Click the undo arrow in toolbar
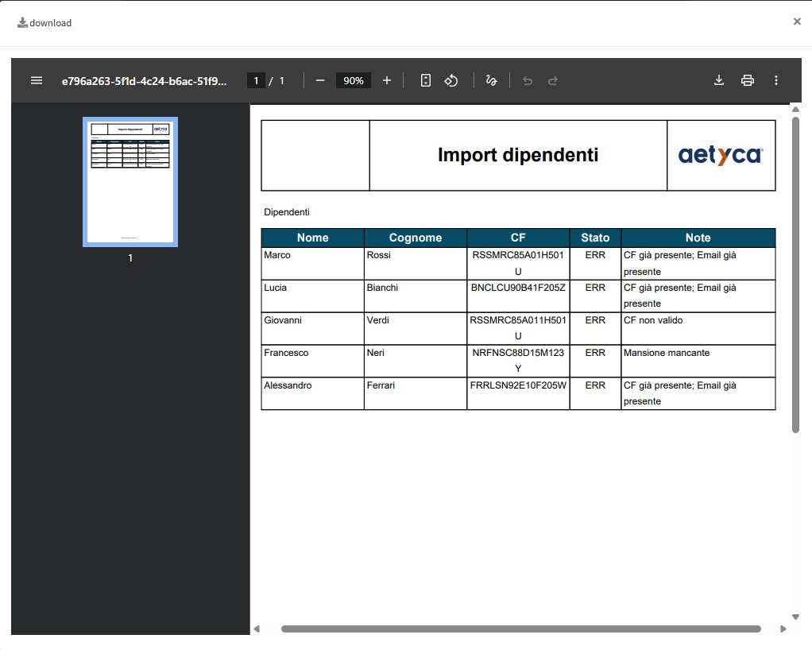Viewport: 812px width, 650px height. 528,80
